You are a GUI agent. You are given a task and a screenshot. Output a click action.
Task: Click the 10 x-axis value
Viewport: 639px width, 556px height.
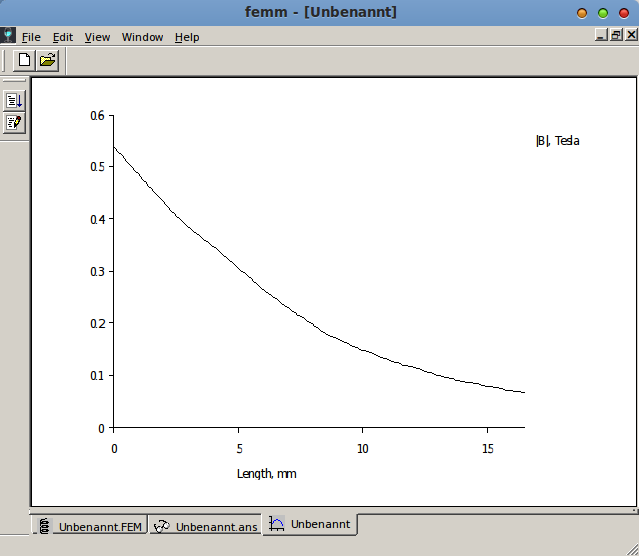tap(363, 449)
